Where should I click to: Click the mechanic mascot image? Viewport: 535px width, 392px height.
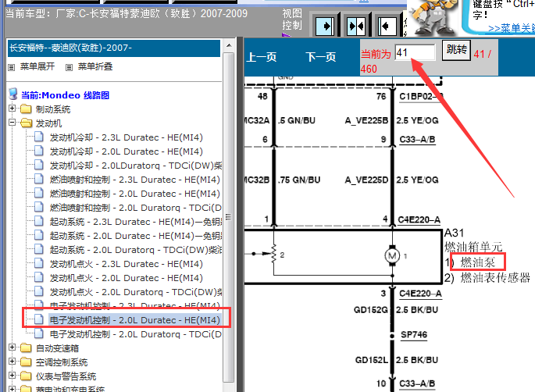tap(433, 17)
